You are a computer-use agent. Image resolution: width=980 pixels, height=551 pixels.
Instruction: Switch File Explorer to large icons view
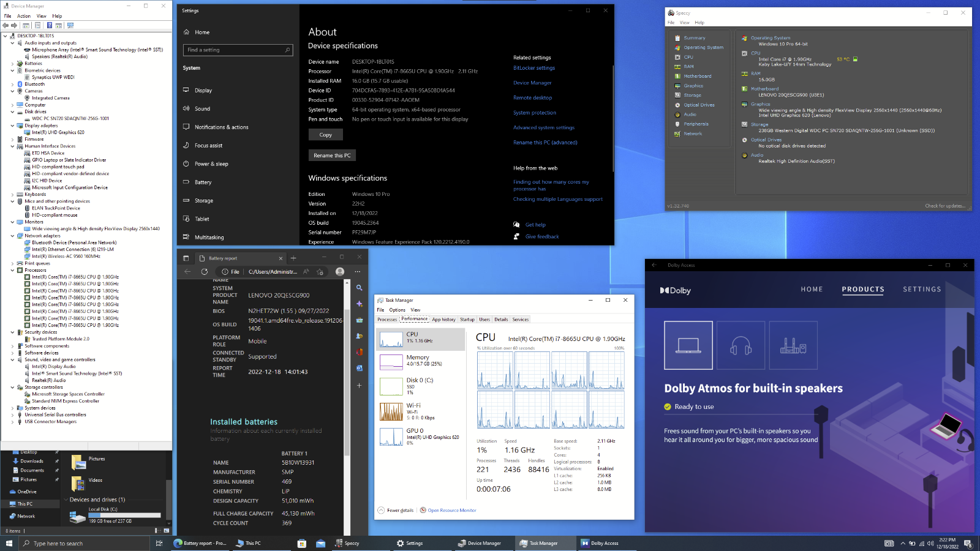coord(167,531)
